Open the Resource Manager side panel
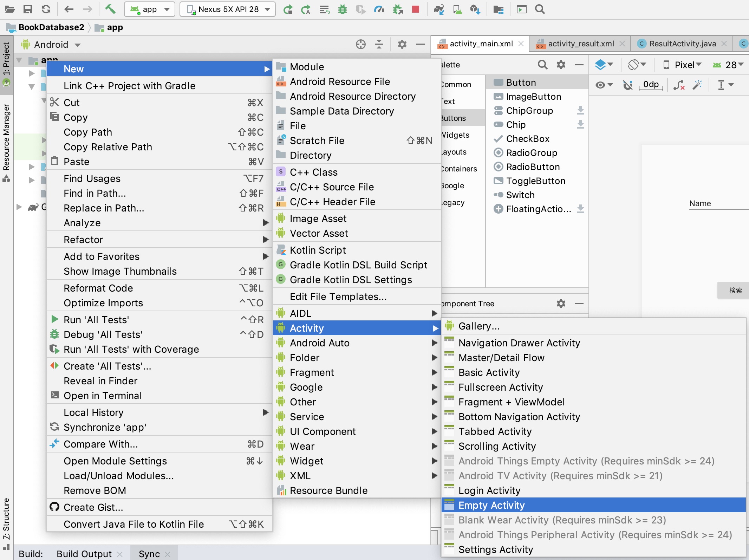 click(x=6, y=142)
